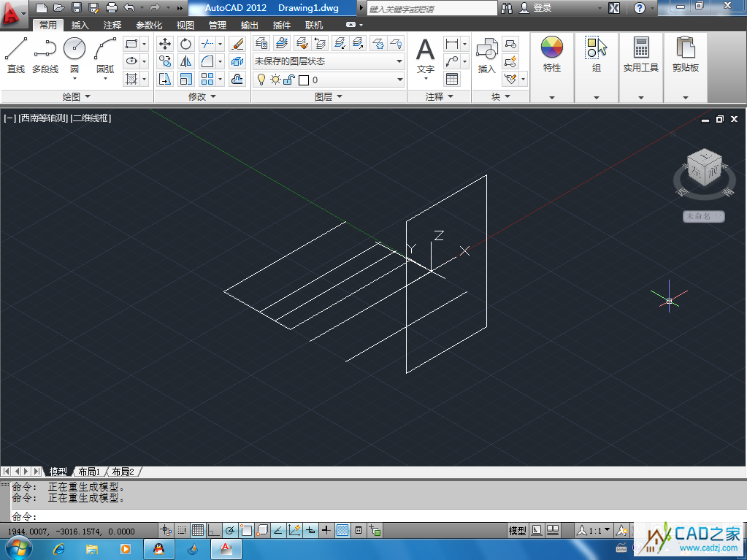Toggle grid display in the status bar
Image resolution: width=747 pixels, height=560 pixels.
[x=197, y=531]
